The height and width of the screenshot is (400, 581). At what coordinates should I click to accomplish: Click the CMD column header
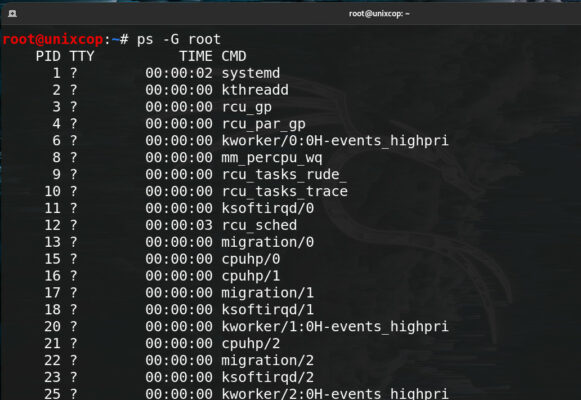tap(234, 56)
